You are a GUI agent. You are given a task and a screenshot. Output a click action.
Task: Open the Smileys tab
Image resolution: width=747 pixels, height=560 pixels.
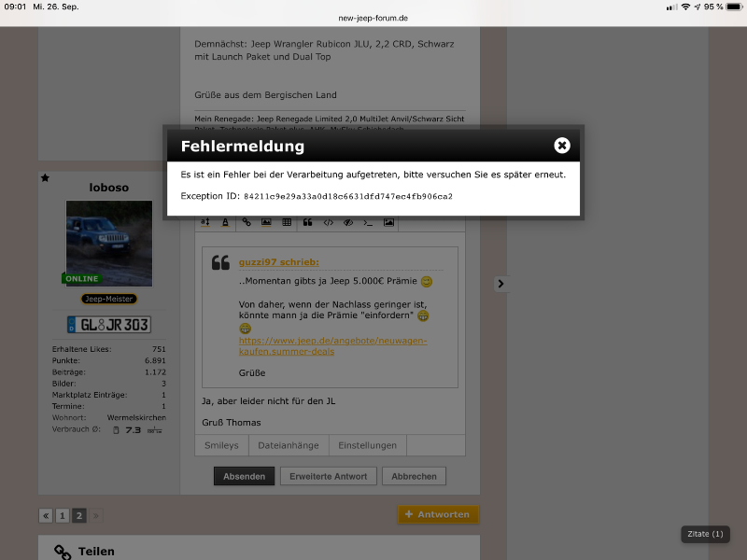click(222, 445)
